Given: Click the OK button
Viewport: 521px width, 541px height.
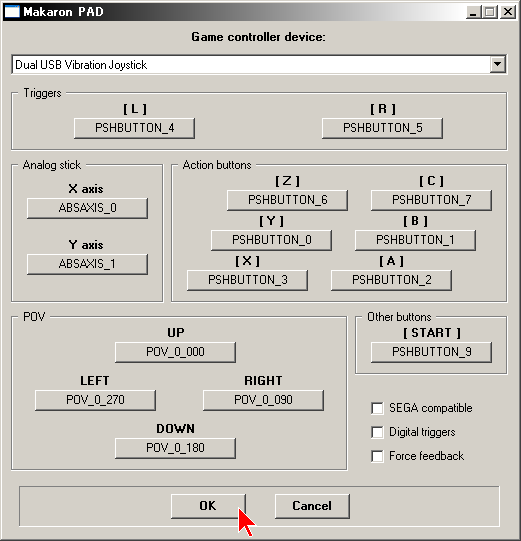Looking at the screenshot, I should coord(208,506).
